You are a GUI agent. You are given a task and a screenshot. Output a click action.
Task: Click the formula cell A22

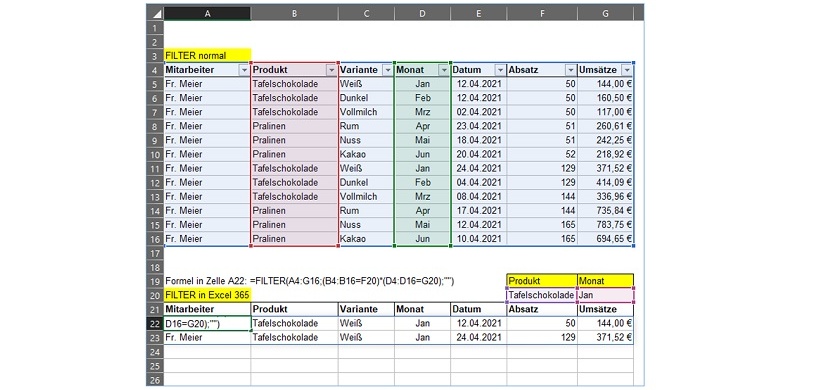[208, 324]
